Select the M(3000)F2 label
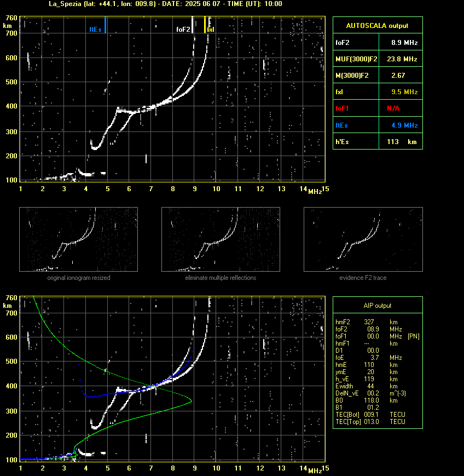The width and height of the screenshot is (464, 476). click(x=352, y=76)
